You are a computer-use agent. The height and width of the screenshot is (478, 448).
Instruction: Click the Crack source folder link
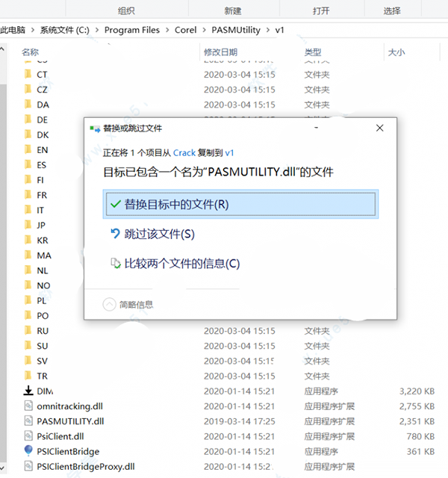(x=184, y=152)
